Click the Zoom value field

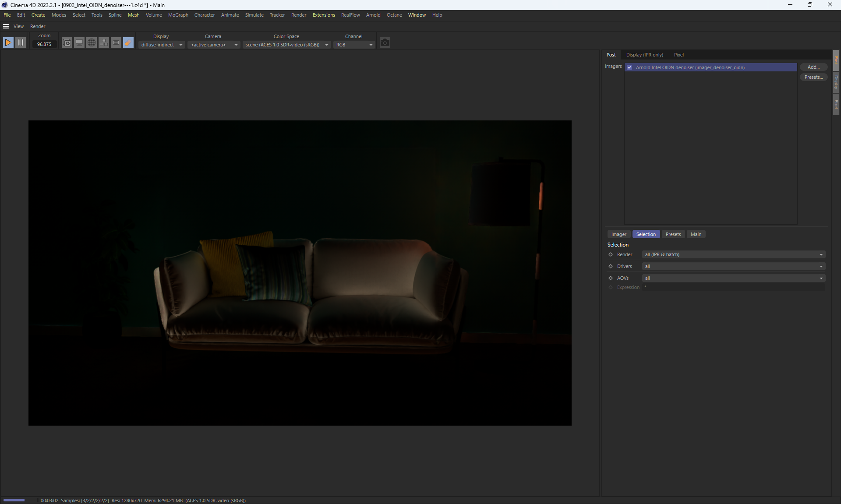pyautogui.click(x=44, y=44)
